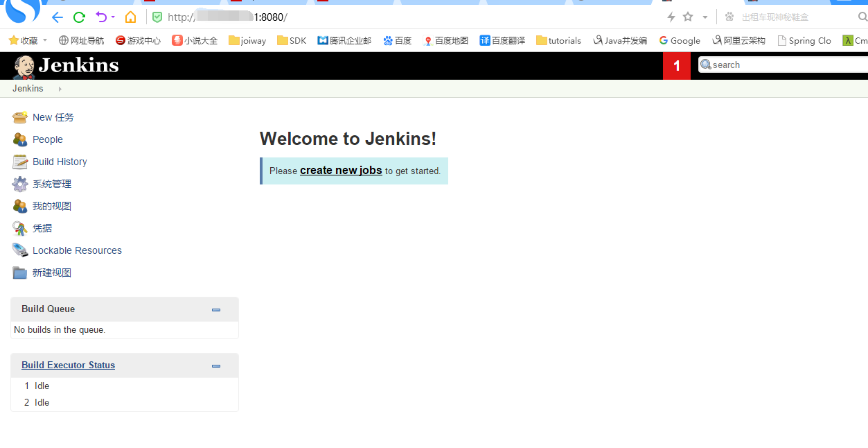The image size is (868, 448).
Task: Open New 任务 link
Action: (53, 117)
